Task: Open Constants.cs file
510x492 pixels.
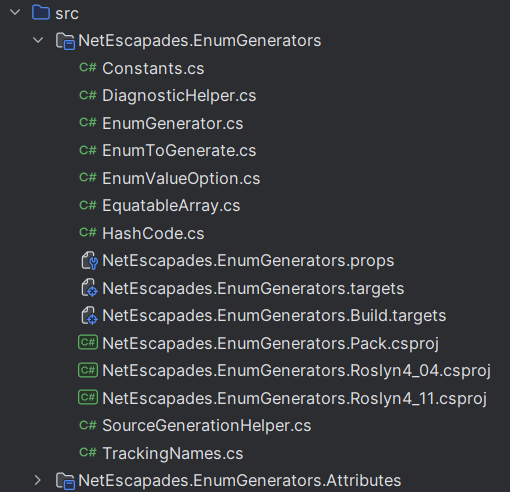Action: click(153, 68)
